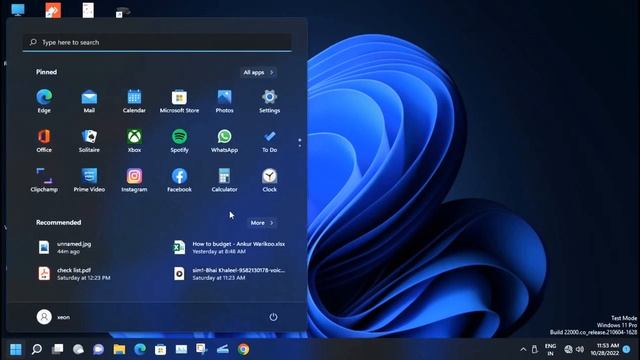Image resolution: width=640 pixels, height=360 pixels.
Task: Expand hidden system tray icons chevron
Action: coord(523,349)
